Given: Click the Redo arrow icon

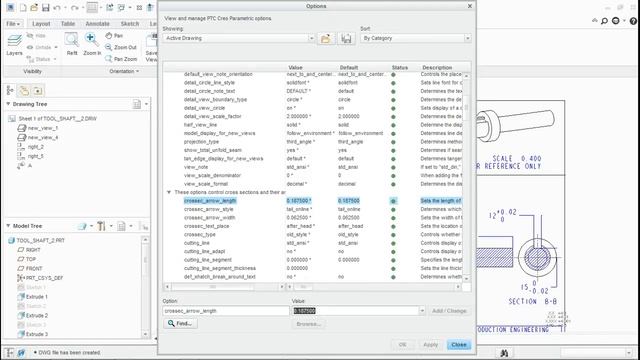Looking at the screenshot, I should click(74, 7).
